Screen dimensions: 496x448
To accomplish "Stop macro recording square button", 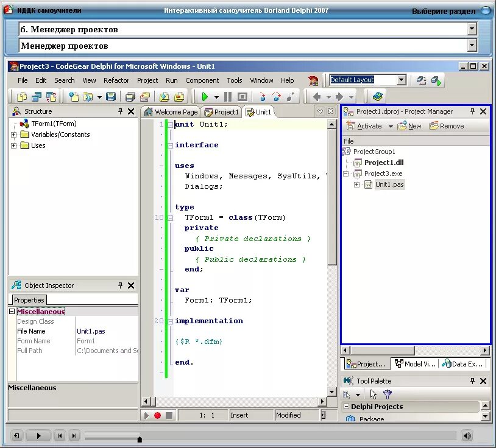I will [x=169, y=416].
